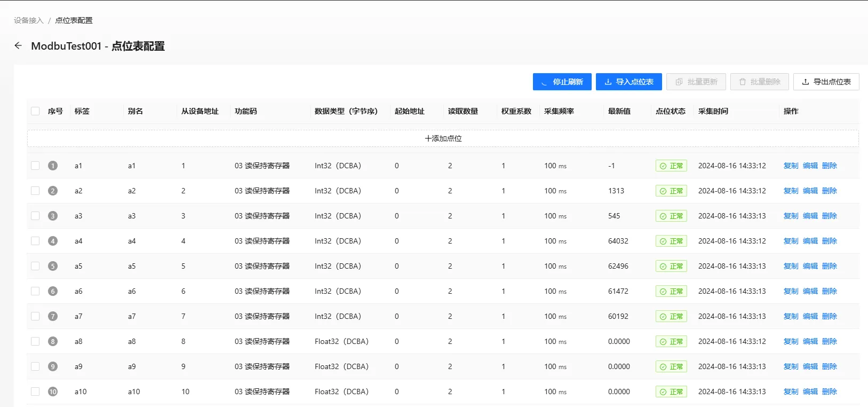Check the checkbox for row a2
Screen dimensions: 868x407
35,191
